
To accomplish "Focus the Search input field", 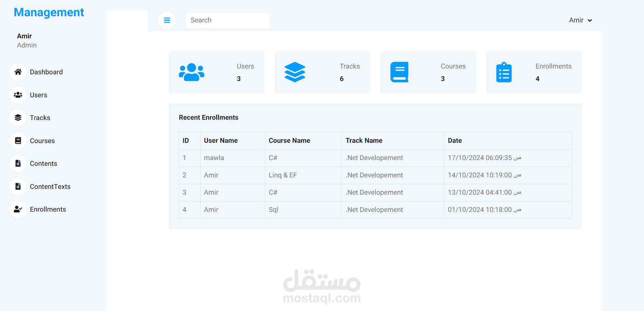I will 227,20.
